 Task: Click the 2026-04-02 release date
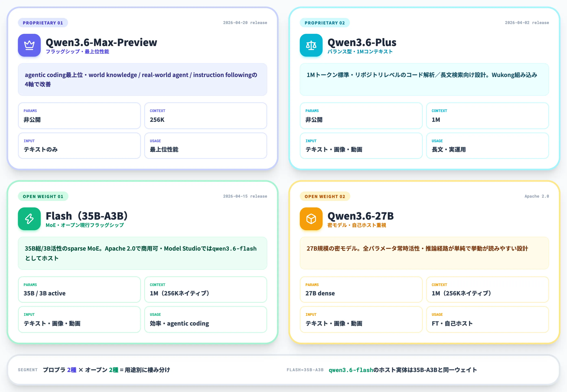(x=527, y=23)
